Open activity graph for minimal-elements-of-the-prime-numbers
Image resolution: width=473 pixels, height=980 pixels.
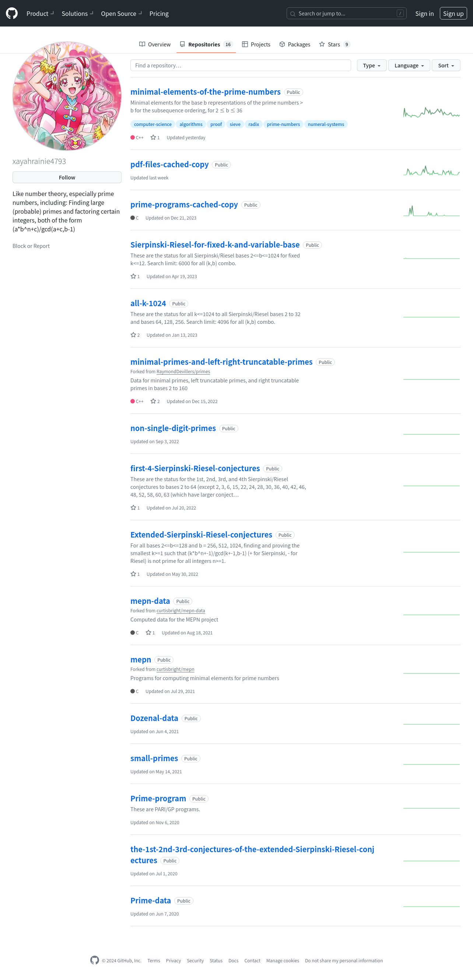pos(431,112)
